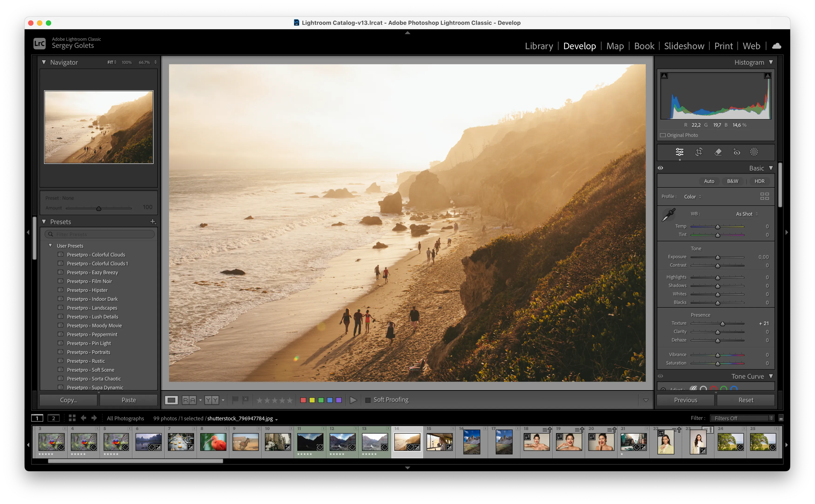The height and width of the screenshot is (504, 815).
Task: Open the Filters Off dropdown
Action: pyautogui.click(x=742, y=418)
